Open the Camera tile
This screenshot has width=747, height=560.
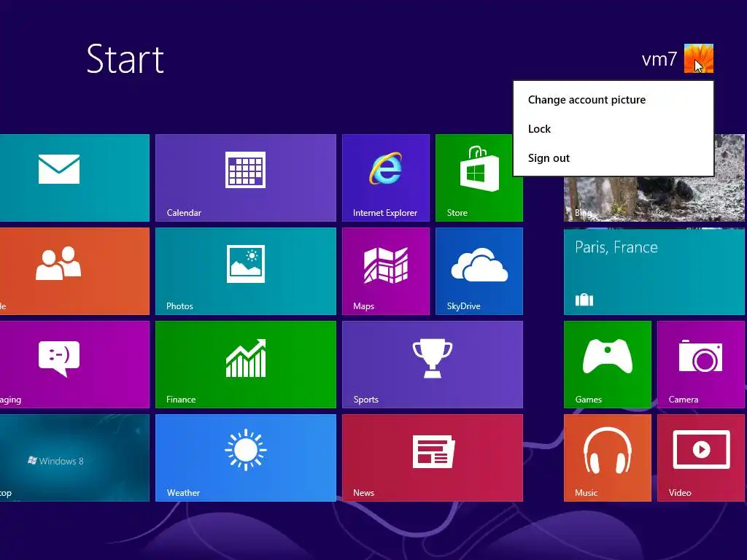pos(701,365)
